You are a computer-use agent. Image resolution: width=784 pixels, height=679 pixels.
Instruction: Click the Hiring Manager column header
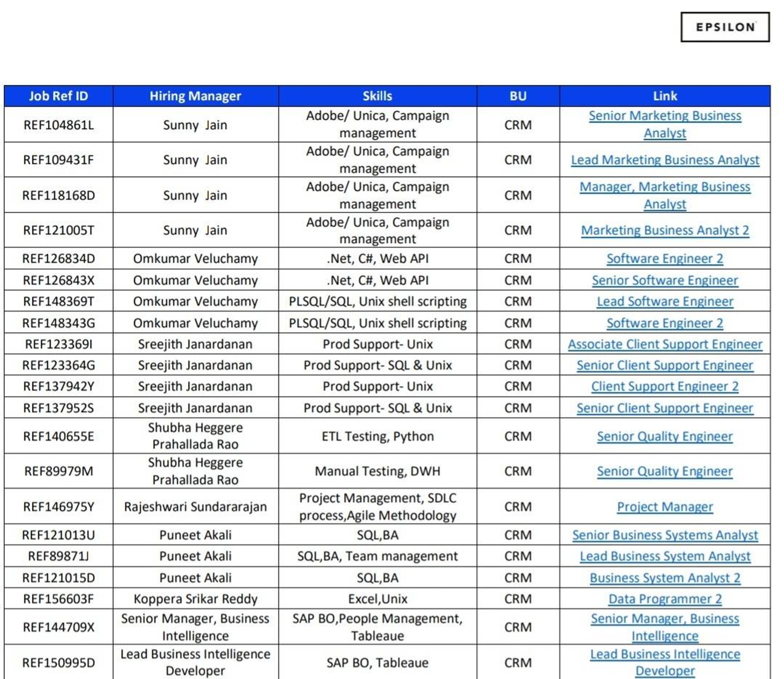[195, 96]
